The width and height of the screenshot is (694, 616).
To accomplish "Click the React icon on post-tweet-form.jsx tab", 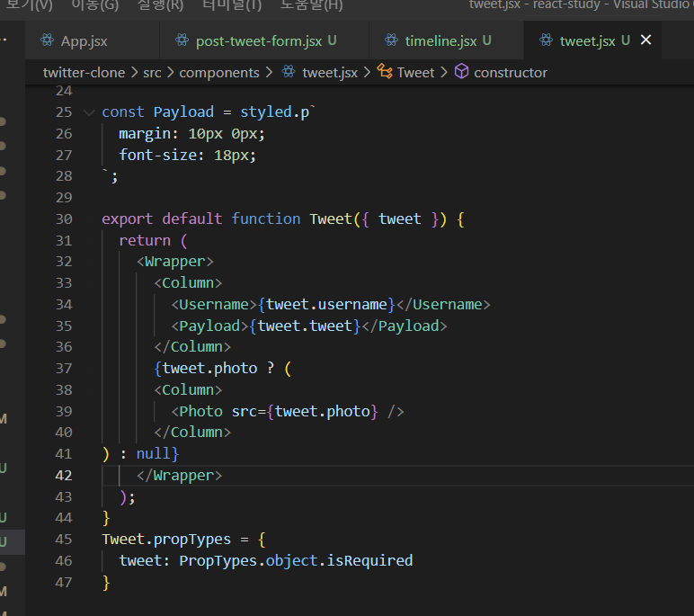I will (182, 40).
